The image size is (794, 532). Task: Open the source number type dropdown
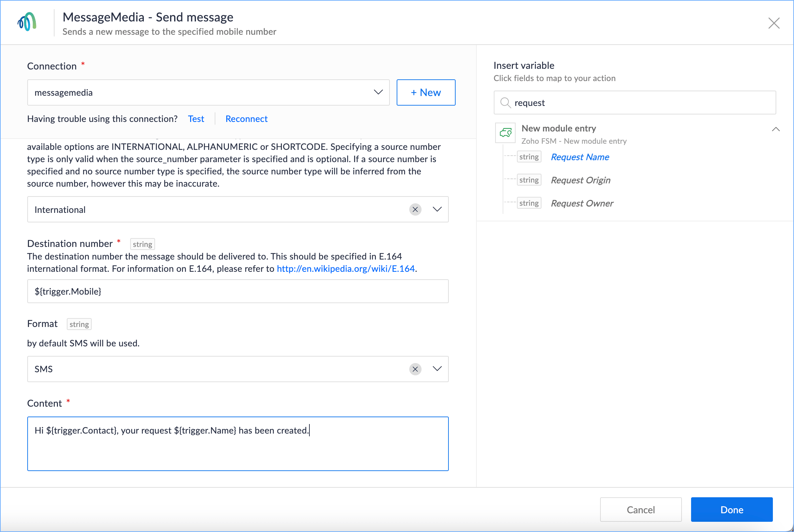point(437,209)
